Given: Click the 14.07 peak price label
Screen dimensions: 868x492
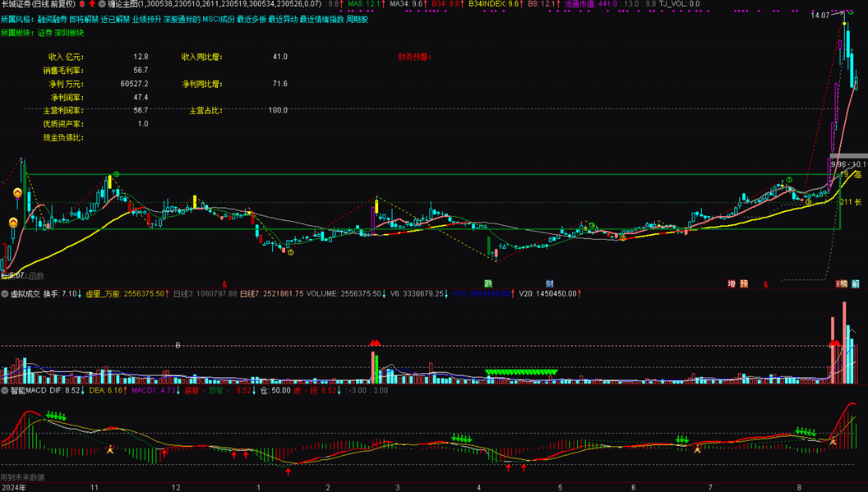Looking at the screenshot, I should click(820, 15).
